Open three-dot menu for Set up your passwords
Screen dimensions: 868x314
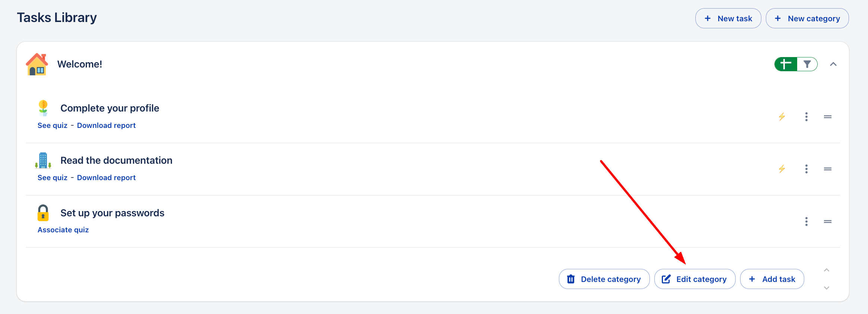[x=806, y=222]
